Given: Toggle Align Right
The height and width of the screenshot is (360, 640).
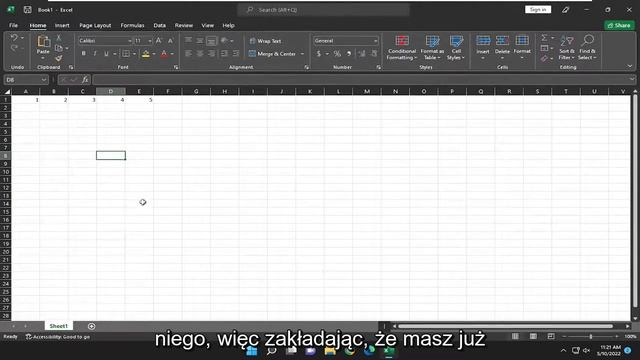Looking at the screenshot, I should (211, 53).
